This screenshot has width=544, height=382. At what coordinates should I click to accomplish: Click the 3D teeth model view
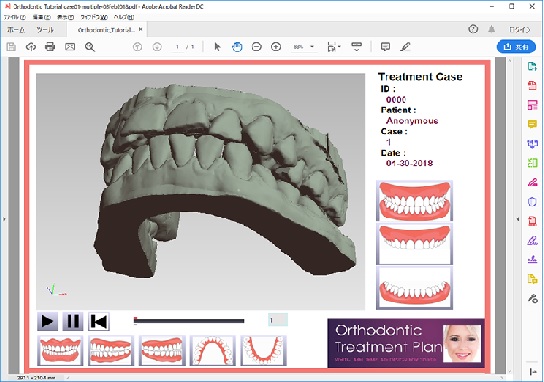click(201, 191)
